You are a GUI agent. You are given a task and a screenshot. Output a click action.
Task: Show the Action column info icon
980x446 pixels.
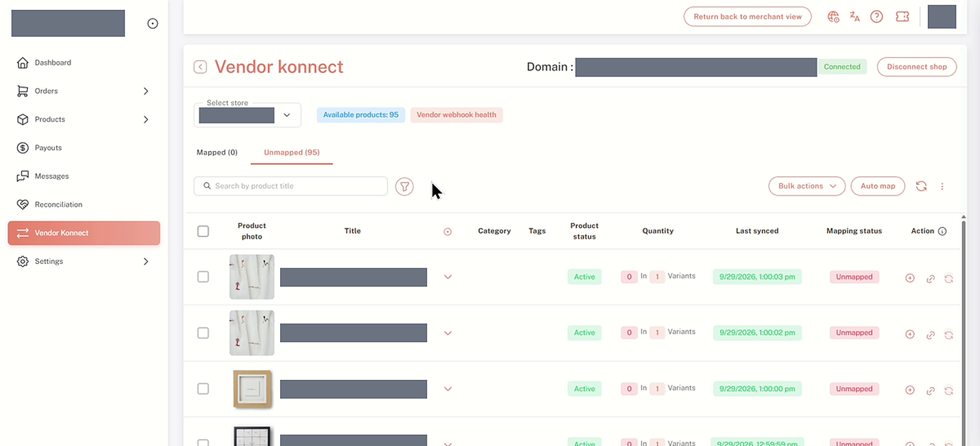942,231
